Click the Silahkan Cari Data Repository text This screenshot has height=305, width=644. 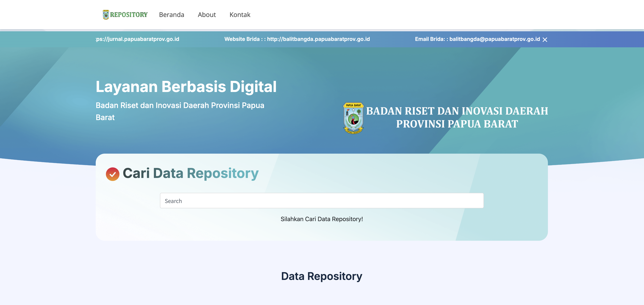coord(321,219)
